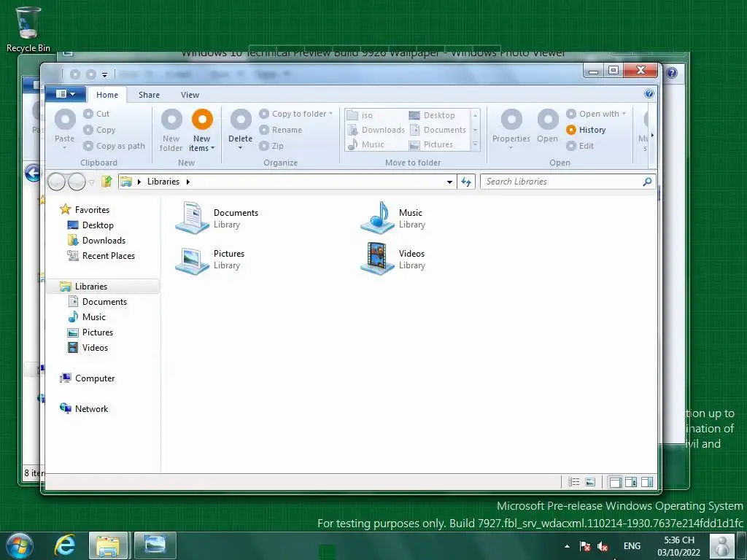Click the Open ribbon button
The image size is (747, 560).
[x=547, y=126]
